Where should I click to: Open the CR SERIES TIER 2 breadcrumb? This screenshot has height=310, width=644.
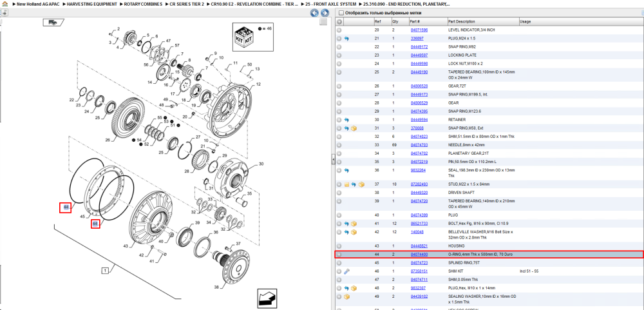point(187,4)
